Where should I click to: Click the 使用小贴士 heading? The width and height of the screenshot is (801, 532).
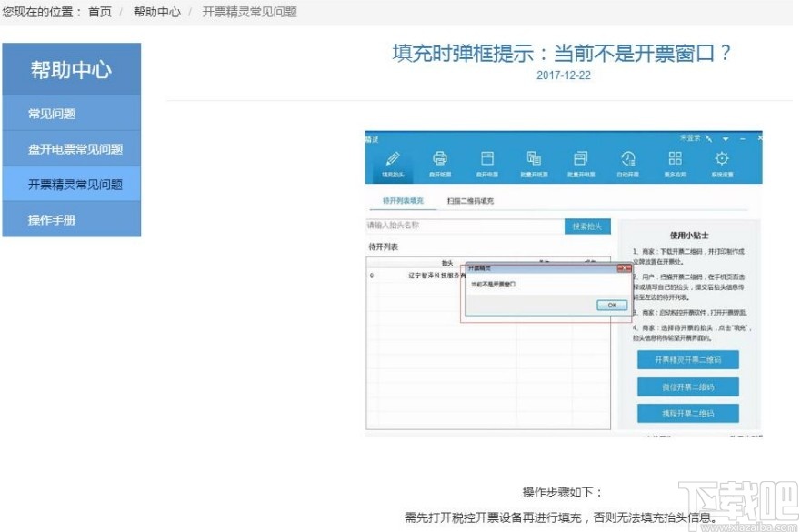coord(689,236)
